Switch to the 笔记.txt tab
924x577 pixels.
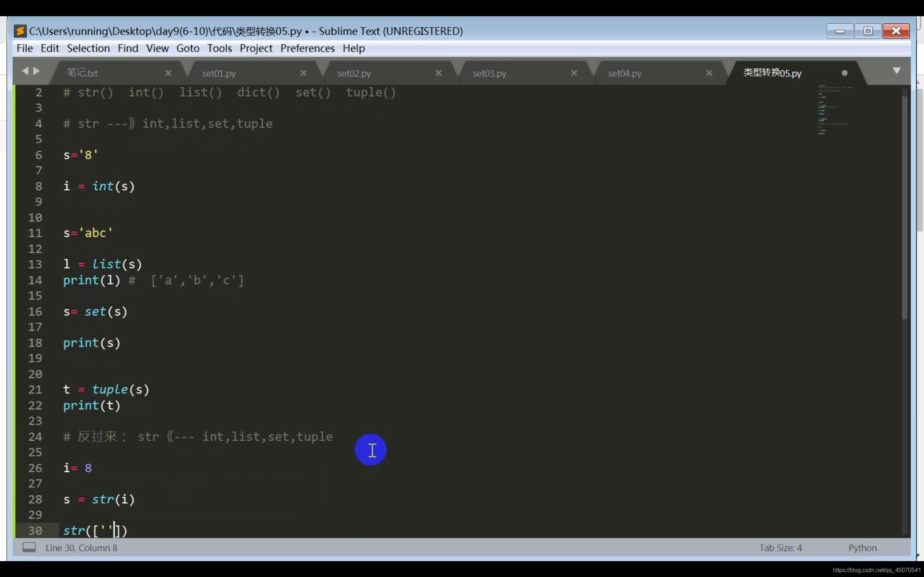point(82,73)
